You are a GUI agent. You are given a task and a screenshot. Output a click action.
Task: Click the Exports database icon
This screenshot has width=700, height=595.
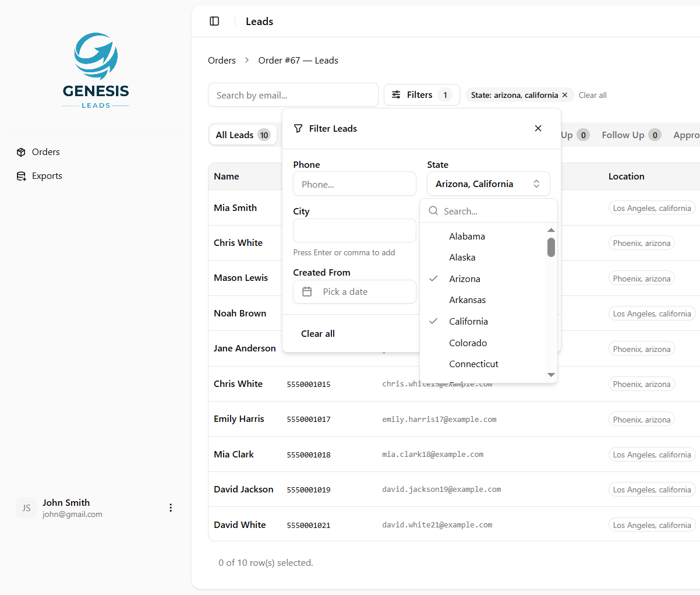point(21,176)
